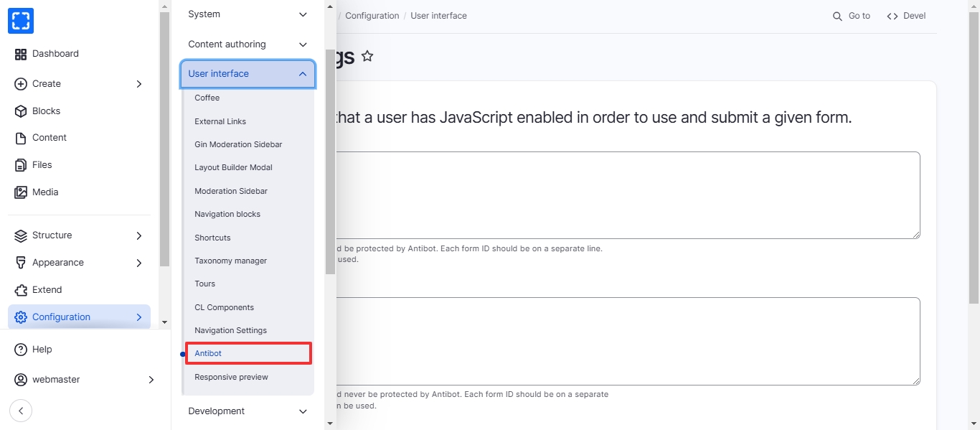Click the Help question mark icon
The height and width of the screenshot is (430, 980).
click(x=21, y=350)
